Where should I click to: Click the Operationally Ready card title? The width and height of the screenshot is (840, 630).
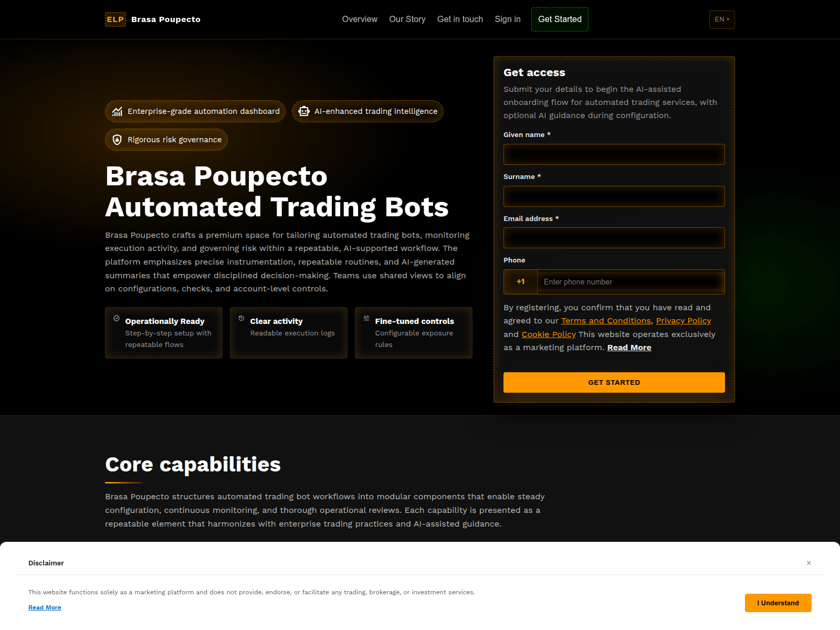165,321
